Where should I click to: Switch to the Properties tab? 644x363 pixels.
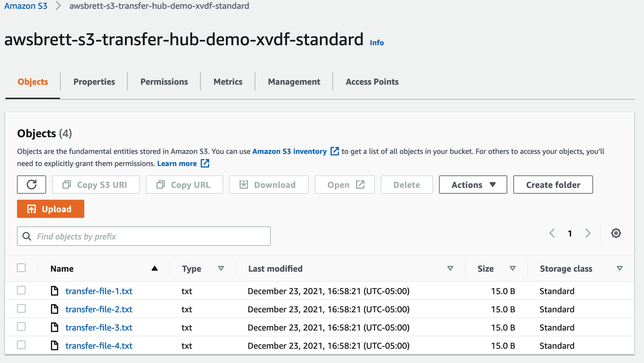[94, 82]
